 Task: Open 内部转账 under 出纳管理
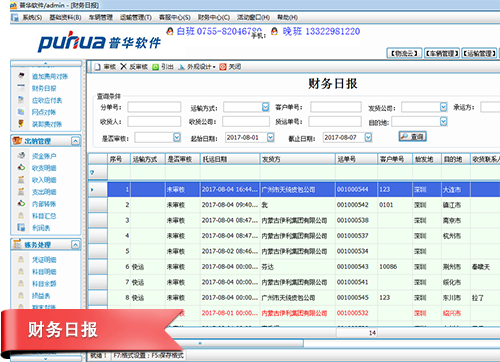(44, 204)
